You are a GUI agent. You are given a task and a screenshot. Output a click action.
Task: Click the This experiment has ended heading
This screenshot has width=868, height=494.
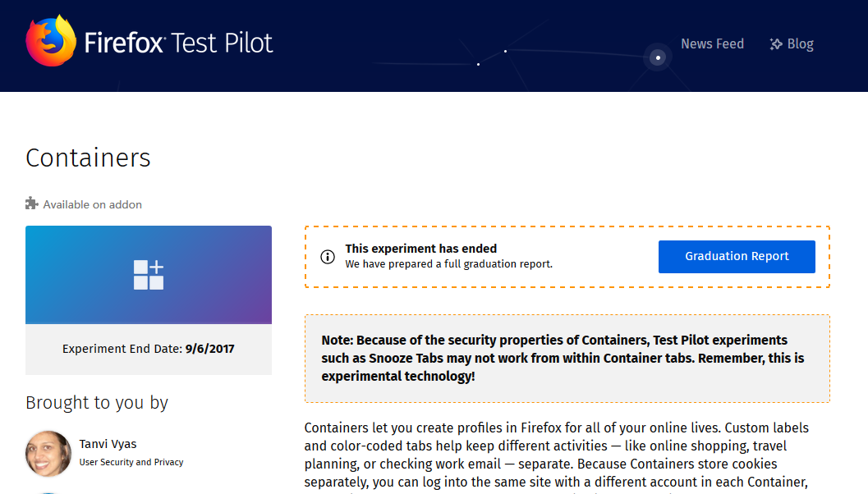point(420,249)
